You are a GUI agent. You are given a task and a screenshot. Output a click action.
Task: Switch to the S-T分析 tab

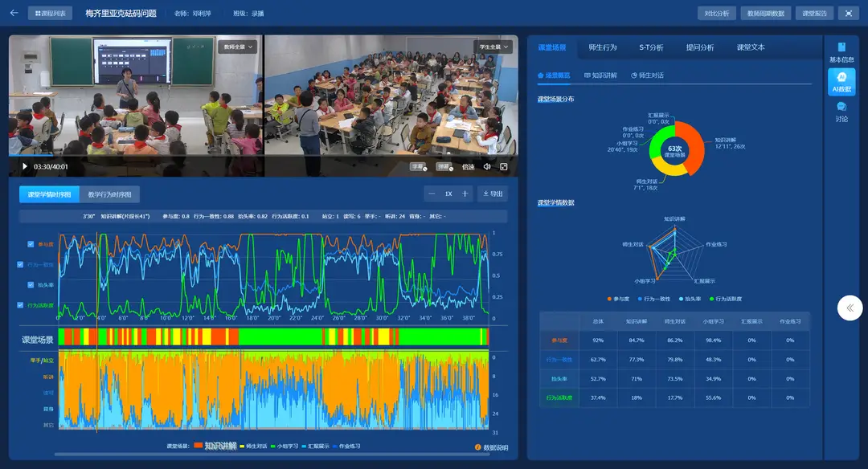[651, 47]
